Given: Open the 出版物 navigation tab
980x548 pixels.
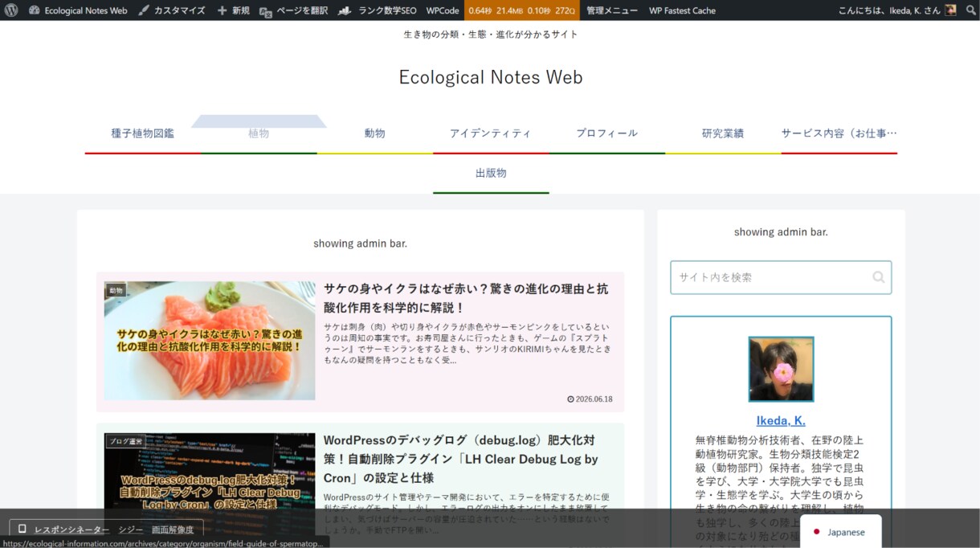Looking at the screenshot, I should tap(491, 173).
